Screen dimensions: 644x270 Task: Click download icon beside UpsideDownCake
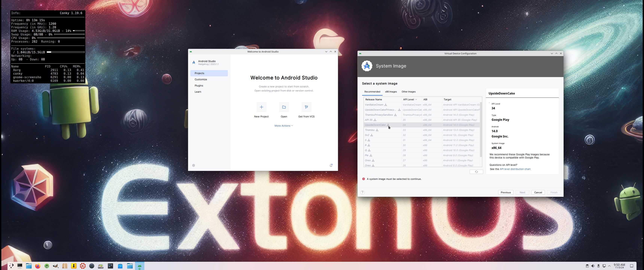(x=388, y=125)
